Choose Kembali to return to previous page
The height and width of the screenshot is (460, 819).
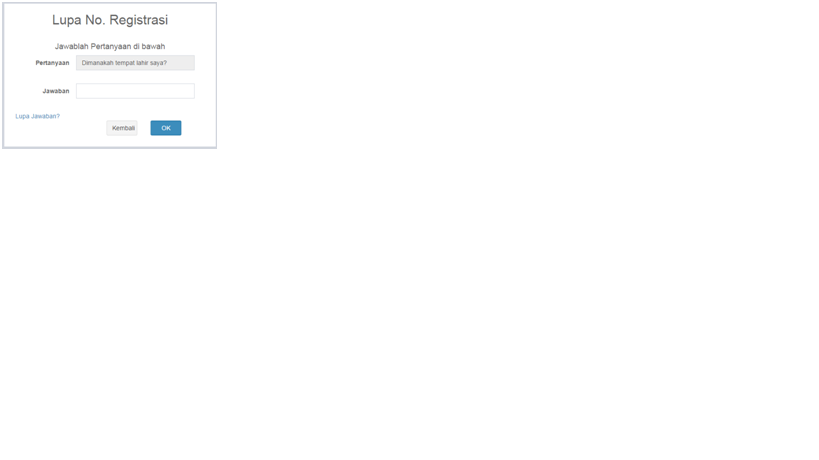(x=122, y=128)
